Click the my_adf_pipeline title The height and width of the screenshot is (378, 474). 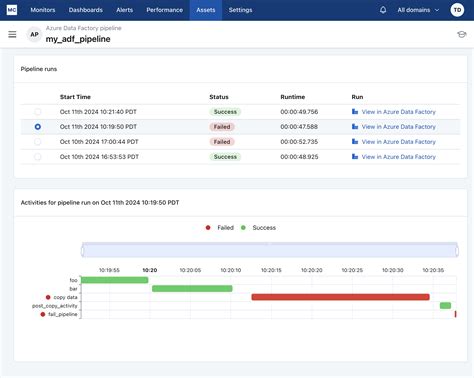point(78,39)
